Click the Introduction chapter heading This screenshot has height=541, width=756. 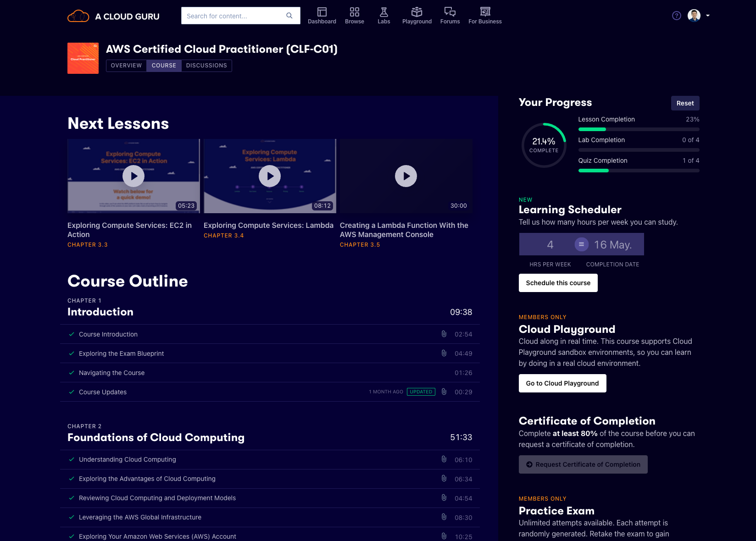point(100,312)
